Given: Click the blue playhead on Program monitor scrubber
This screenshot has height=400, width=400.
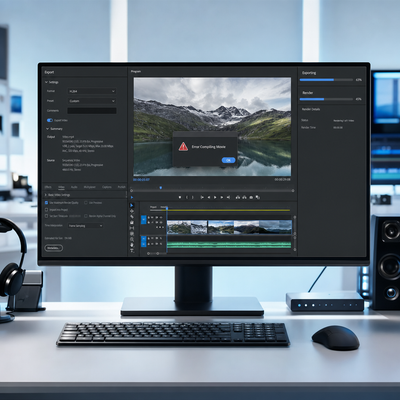Looking at the screenshot, I should (161, 188).
